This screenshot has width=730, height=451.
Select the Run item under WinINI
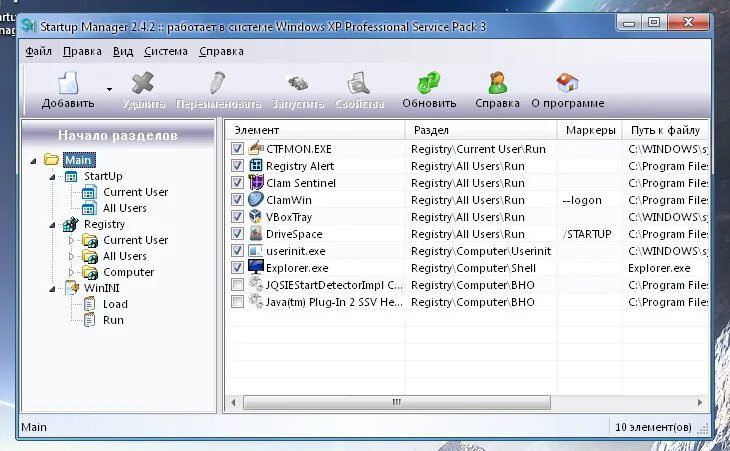pos(113,320)
